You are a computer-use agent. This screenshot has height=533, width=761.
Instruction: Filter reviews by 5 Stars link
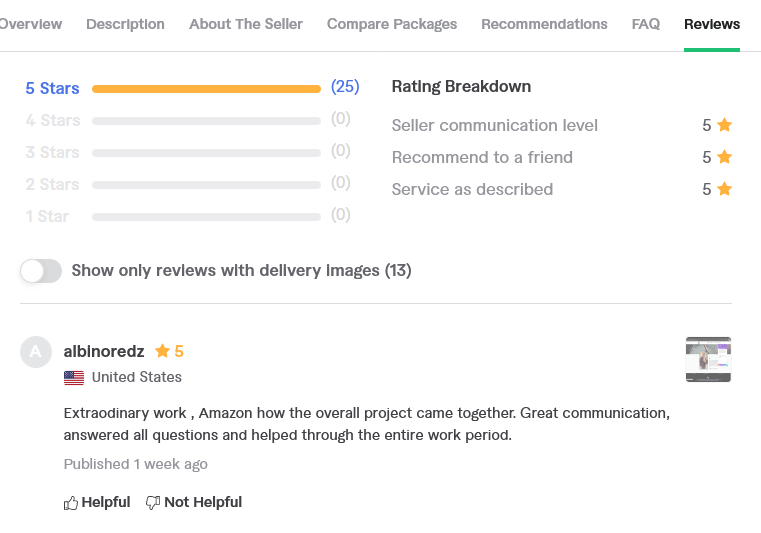click(x=52, y=88)
